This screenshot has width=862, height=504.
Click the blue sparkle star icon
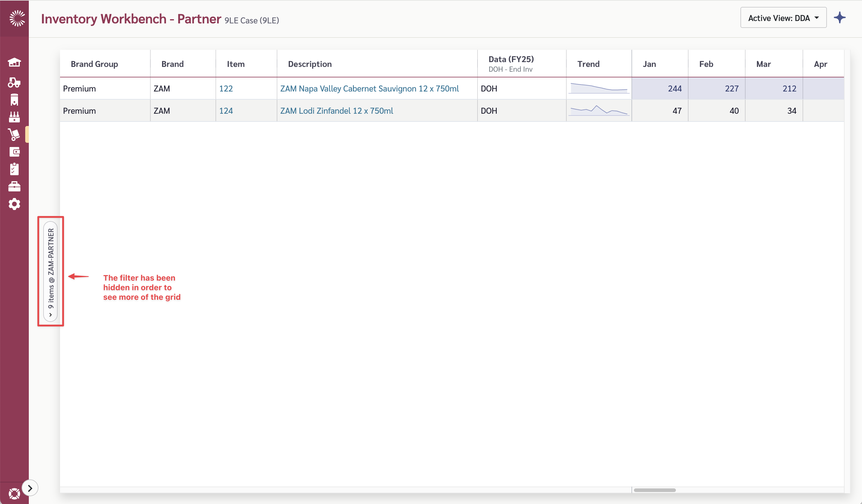click(839, 18)
